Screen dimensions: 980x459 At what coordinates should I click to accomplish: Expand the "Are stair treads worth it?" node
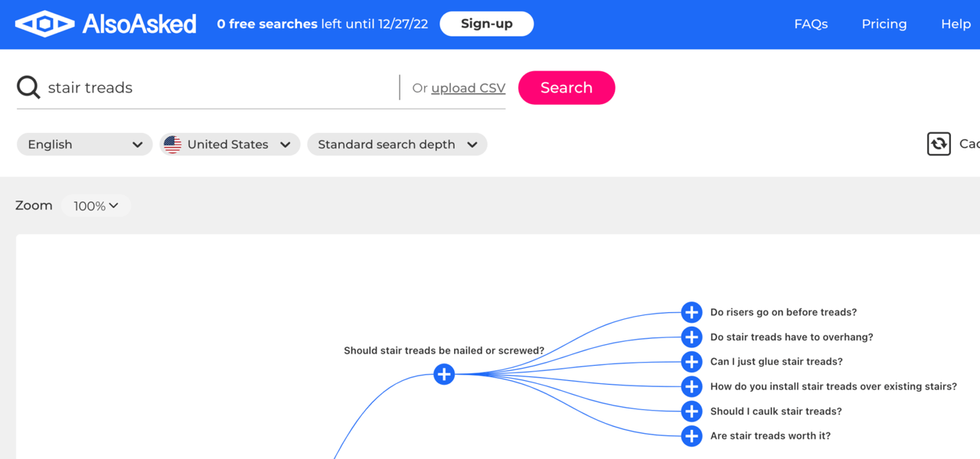pyautogui.click(x=691, y=436)
